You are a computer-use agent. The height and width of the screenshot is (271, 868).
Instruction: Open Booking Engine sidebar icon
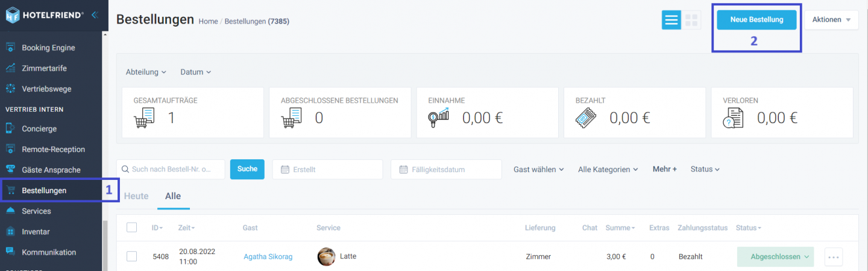tap(10, 48)
